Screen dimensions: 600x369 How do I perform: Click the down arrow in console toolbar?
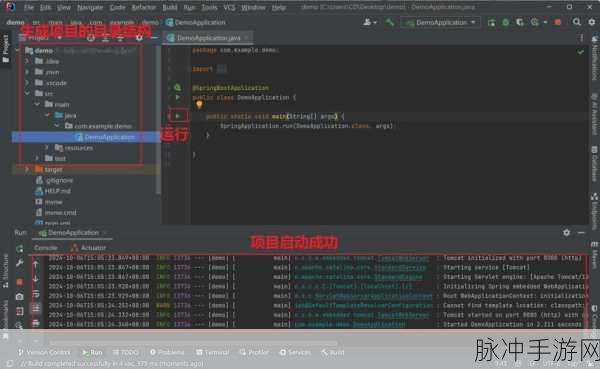[x=36, y=279]
